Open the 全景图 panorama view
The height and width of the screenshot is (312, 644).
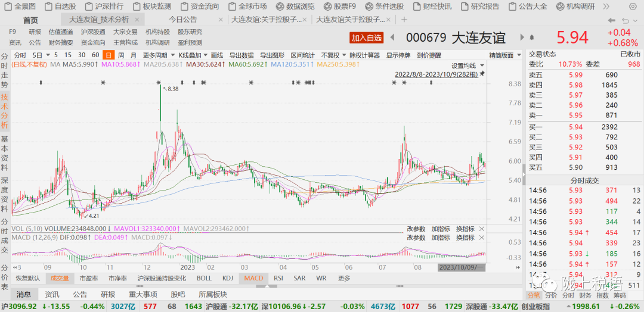(x=20, y=6)
